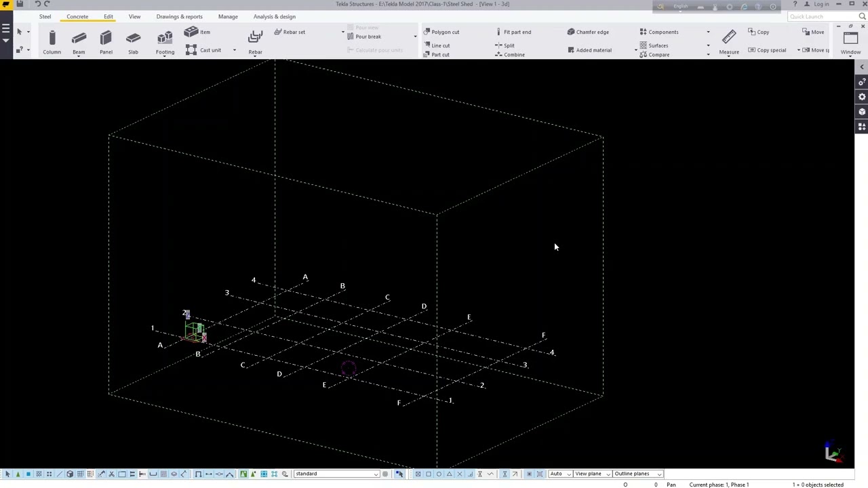Open the hamburger file menu
The width and height of the screenshot is (868, 488).
point(5,30)
